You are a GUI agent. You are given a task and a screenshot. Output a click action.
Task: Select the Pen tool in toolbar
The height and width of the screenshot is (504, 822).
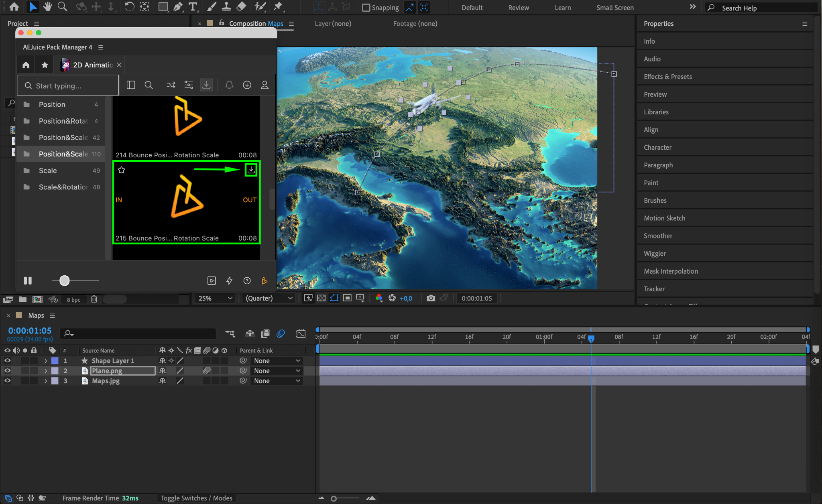point(178,7)
